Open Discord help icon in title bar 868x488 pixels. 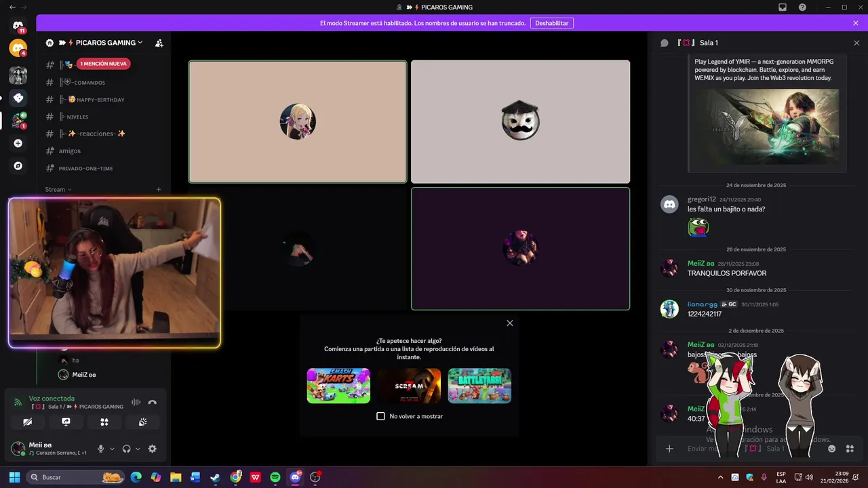point(802,7)
